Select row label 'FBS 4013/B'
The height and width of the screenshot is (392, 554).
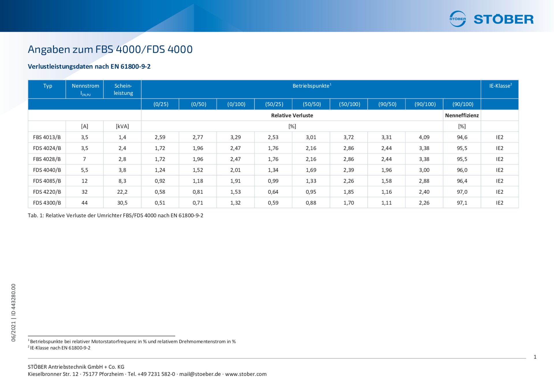coord(47,137)
